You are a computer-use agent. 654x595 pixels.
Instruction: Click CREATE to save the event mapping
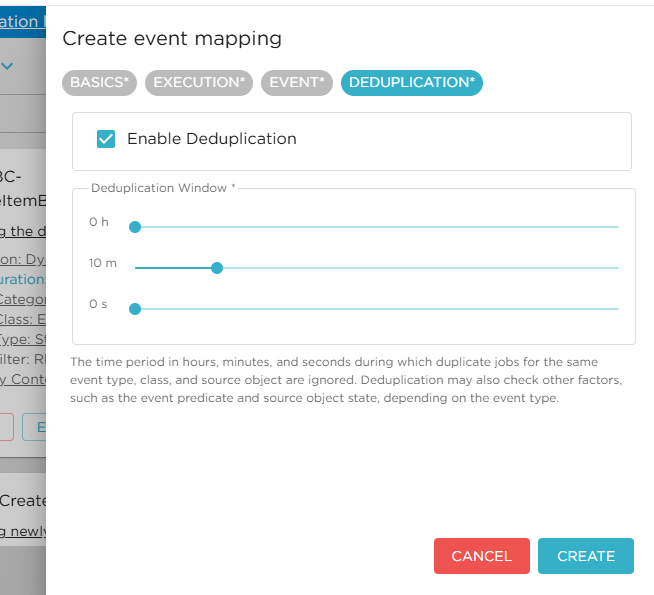tap(585, 556)
